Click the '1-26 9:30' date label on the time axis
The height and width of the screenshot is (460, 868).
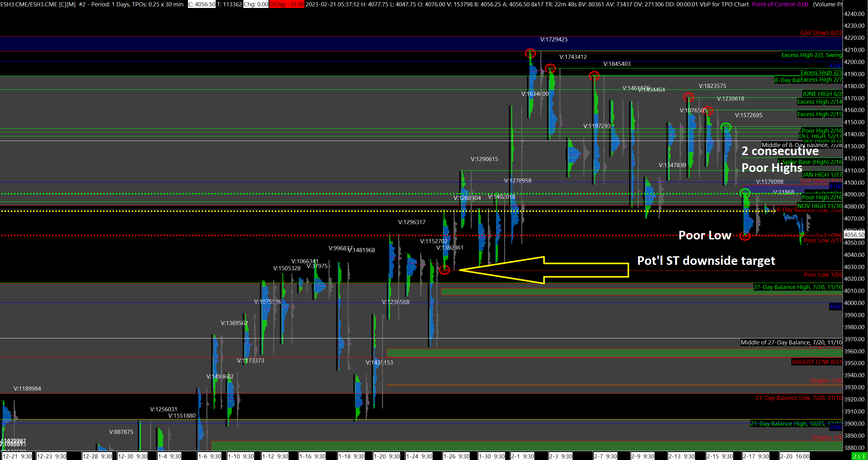456,456
